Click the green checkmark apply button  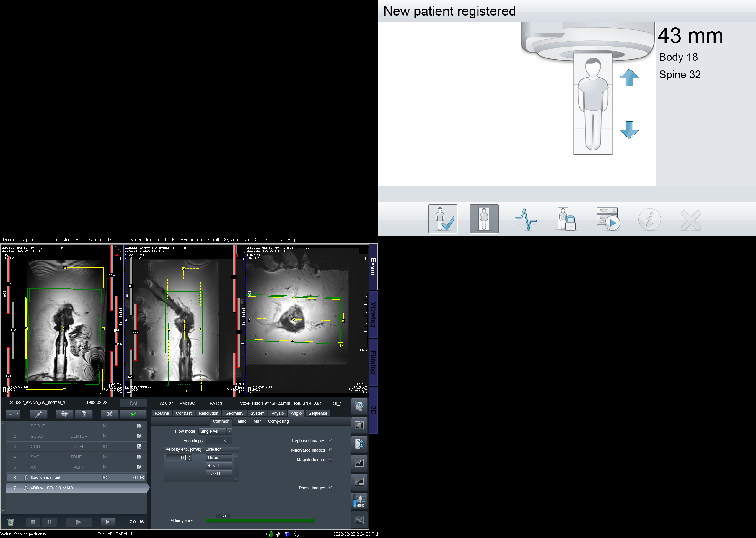133,414
